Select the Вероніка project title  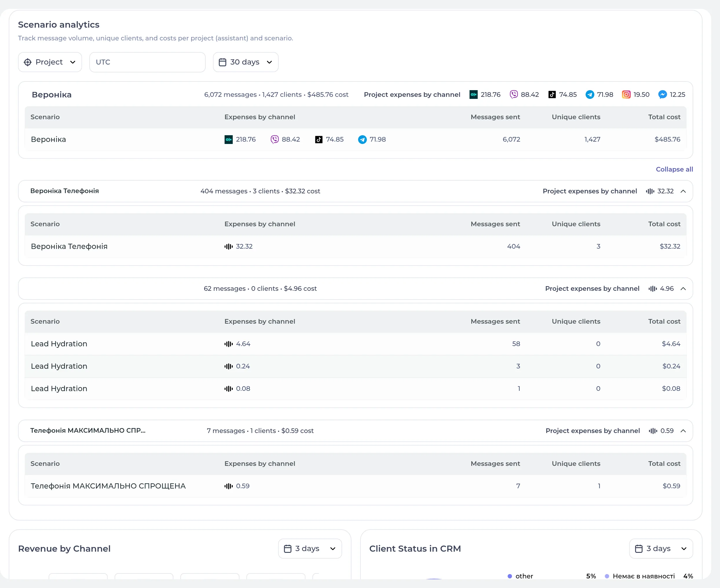click(x=51, y=95)
